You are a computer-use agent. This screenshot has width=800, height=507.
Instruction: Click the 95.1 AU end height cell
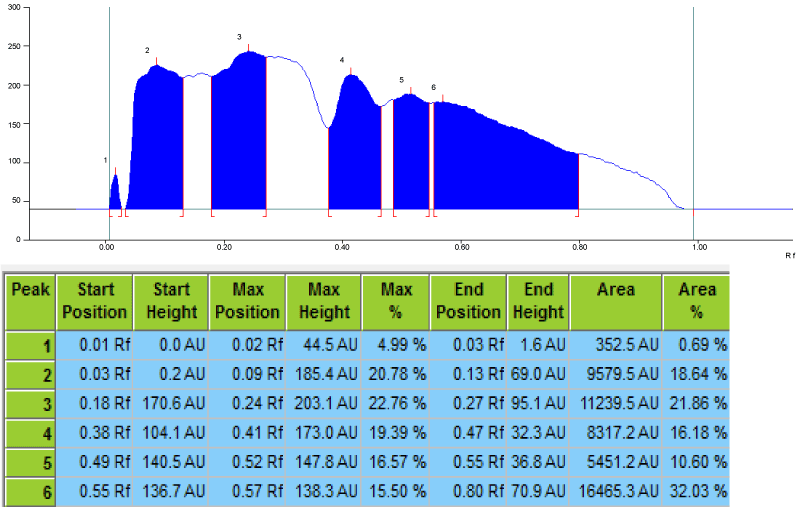coord(538,404)
